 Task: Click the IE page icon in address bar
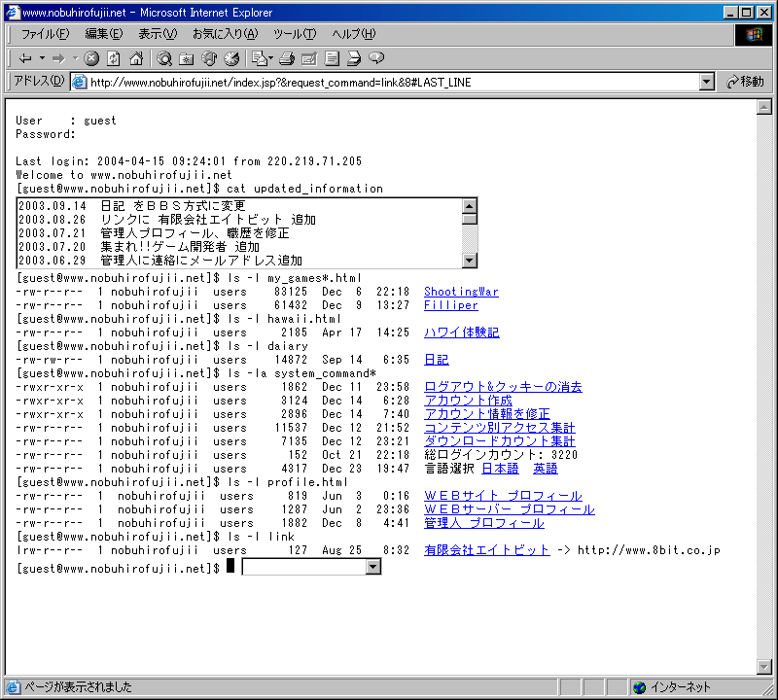(80, 82)
